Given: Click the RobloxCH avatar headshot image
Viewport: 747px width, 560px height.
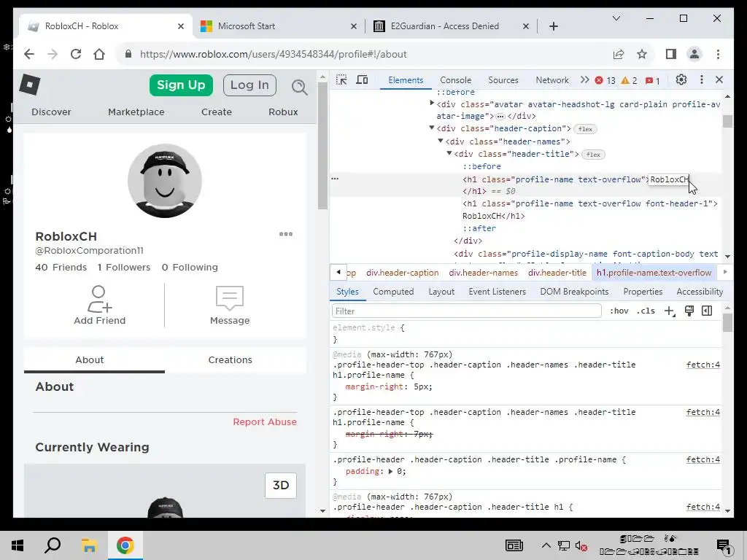Looking at the screenshot, I should (x=165, y=181).
